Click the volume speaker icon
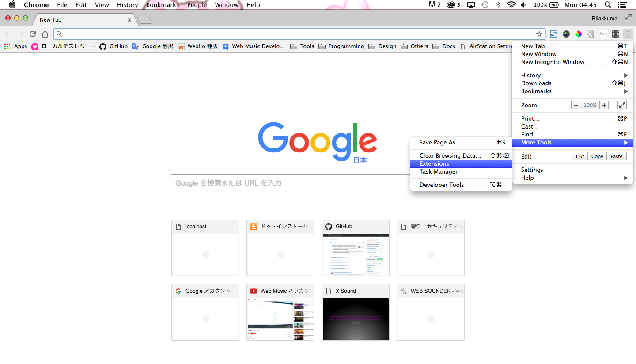The height and width of the screenshot is (364, 636). [523, 5]
